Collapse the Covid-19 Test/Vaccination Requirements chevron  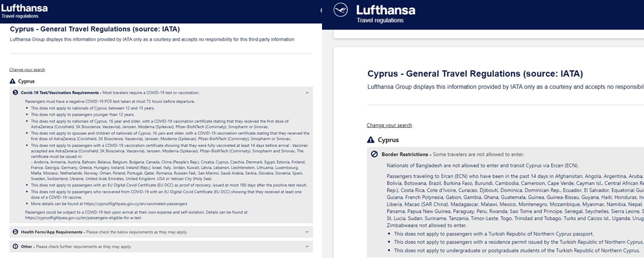tap(307, 93)
